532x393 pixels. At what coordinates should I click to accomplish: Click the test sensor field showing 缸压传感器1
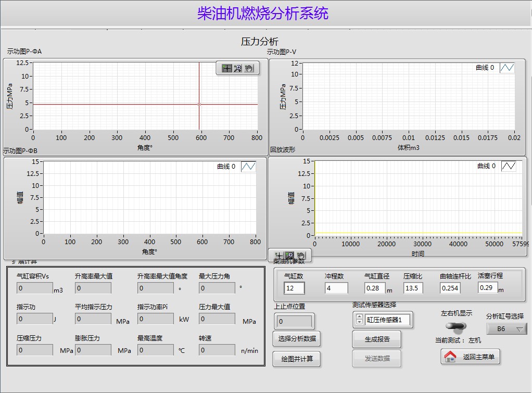coord(387,320)
